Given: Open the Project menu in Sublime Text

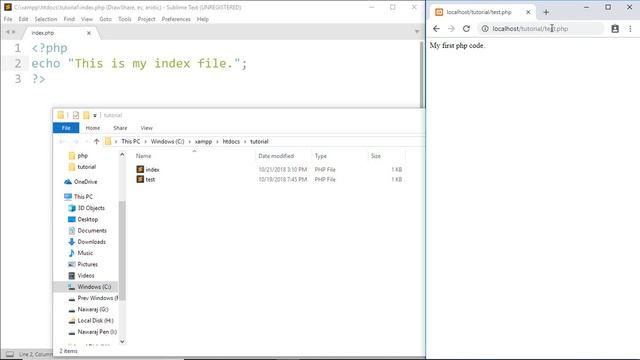Looking at the screenshot, I should 146,19.
